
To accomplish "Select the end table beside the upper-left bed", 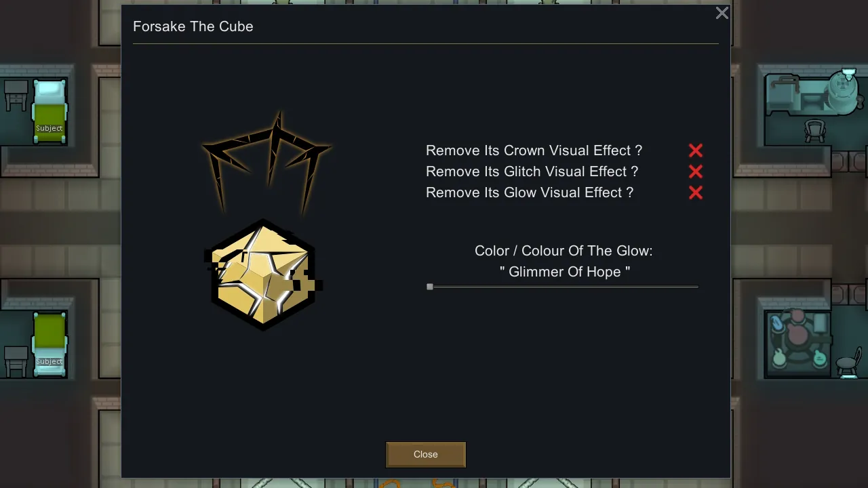I will tap(16, 94).
